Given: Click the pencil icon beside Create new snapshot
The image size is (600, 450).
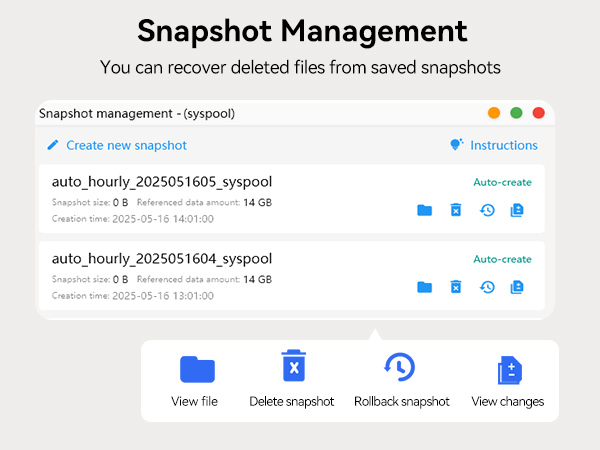Looking at the screenshot, I should click(53, 145).
